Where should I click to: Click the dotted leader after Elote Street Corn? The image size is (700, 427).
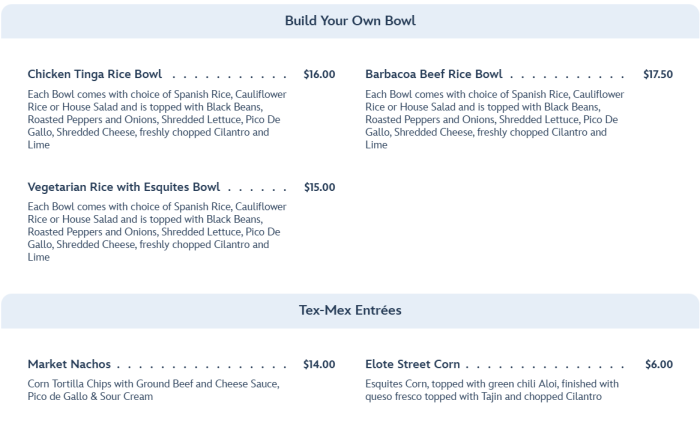tap(545, 366)
